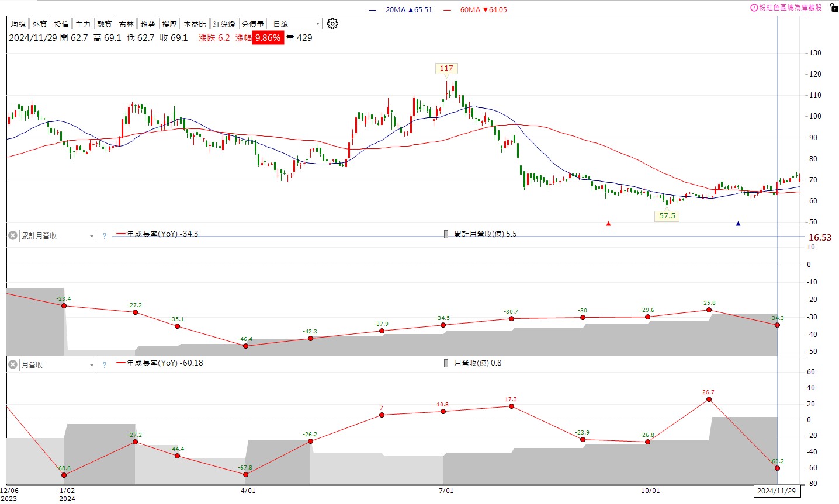Open chart settings gear icon
The width and height of the screenshot is (839, 504).
click(x=332, y=24)
